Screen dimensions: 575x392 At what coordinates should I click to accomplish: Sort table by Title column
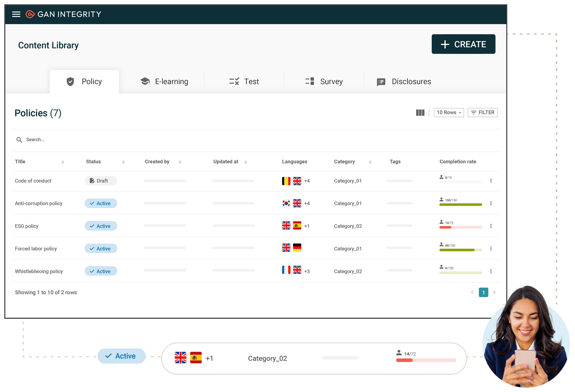63,162
